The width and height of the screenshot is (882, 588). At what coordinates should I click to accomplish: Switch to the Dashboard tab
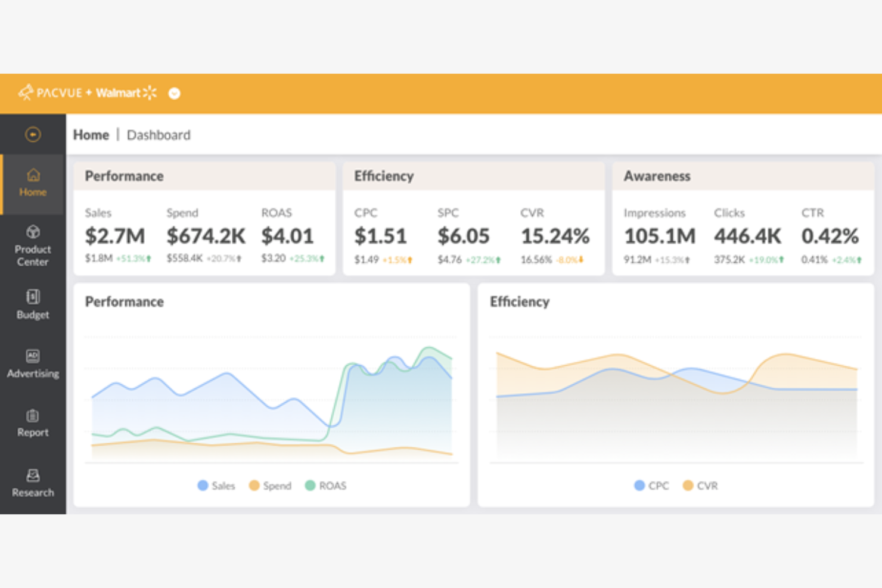(159, 135)
